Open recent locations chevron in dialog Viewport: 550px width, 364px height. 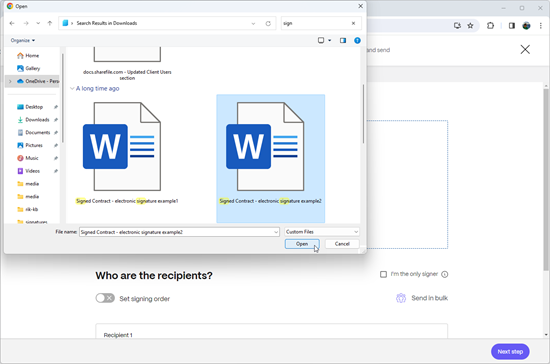(38, 23)
